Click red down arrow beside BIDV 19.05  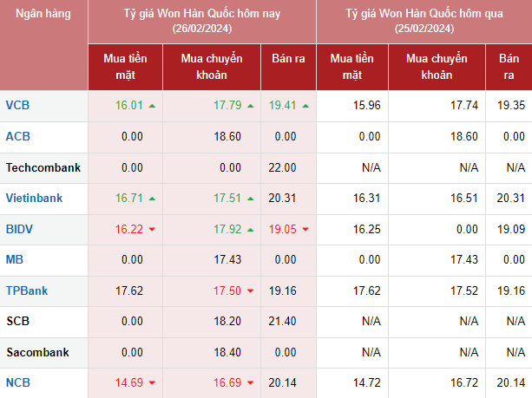tap(305, 230)
